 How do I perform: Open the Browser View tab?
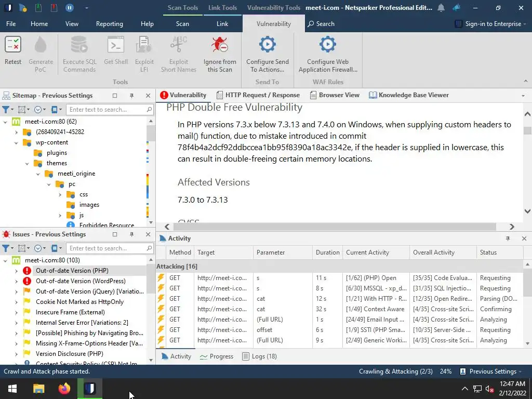coord(335,96)
